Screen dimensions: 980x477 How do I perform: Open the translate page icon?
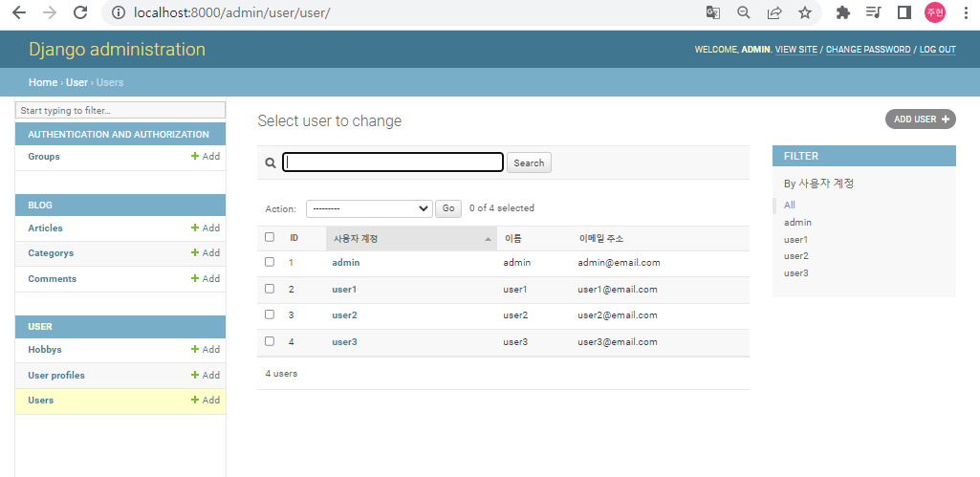[x=712, y=12]
